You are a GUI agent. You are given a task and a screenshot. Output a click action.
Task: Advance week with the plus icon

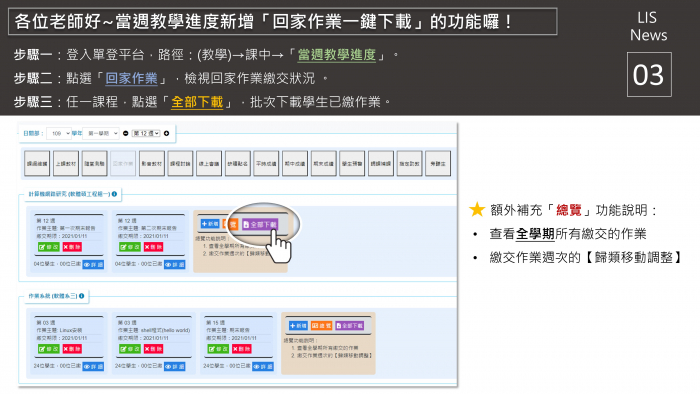click(x=167, y=133)
